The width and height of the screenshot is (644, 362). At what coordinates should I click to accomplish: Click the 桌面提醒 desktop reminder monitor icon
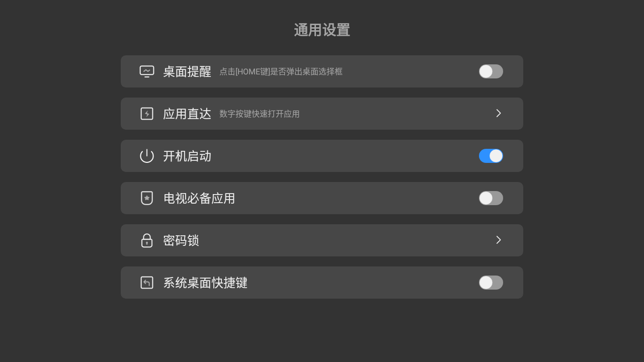[x=146, y=71]
